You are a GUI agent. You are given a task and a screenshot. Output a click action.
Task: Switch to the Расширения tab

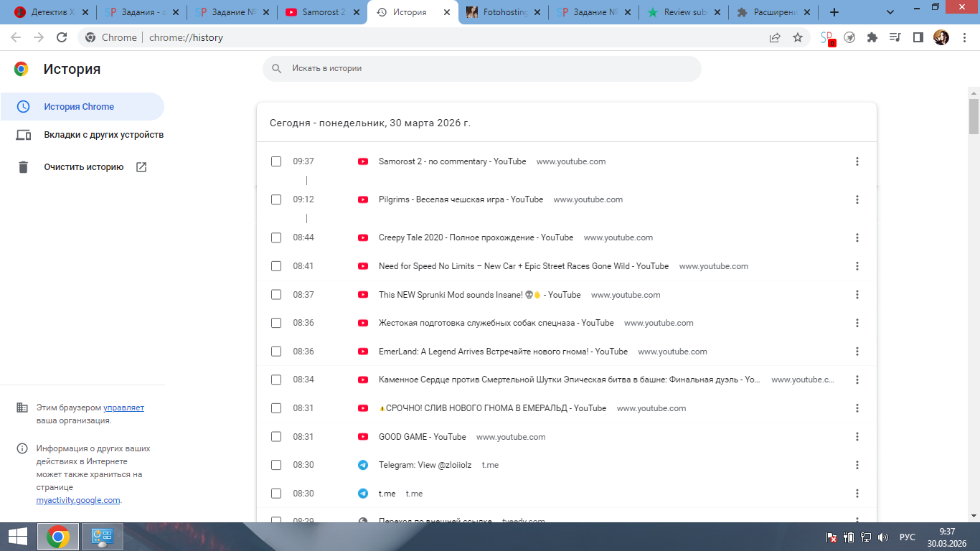point(773,12)
